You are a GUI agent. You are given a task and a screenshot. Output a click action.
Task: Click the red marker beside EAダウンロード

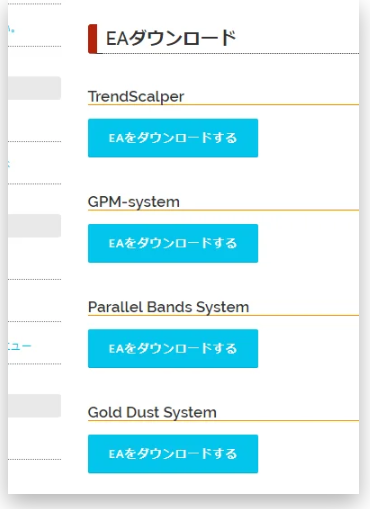click(x=93, y=39)
